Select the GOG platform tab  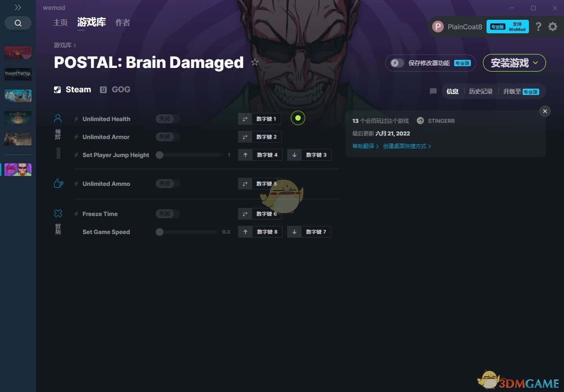(115, 90)
